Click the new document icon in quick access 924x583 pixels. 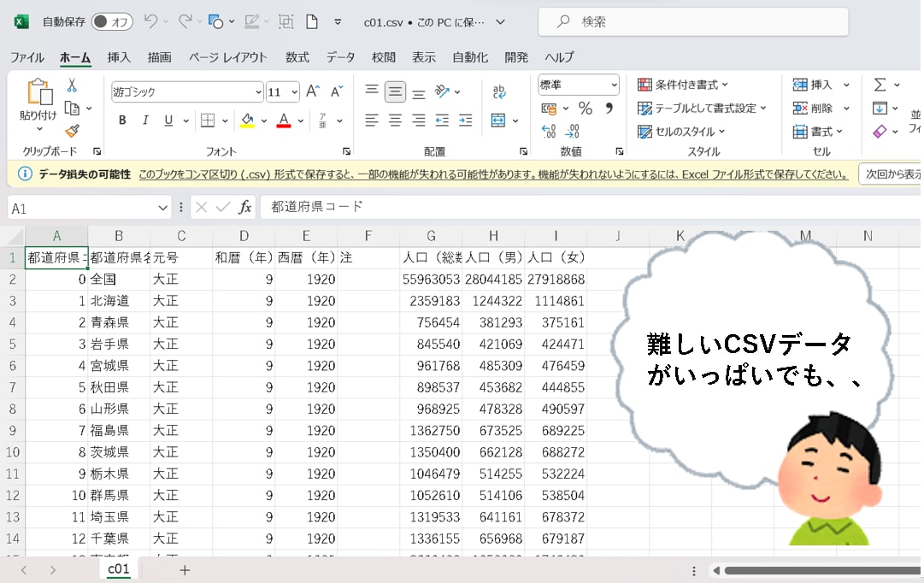[312, 22]
